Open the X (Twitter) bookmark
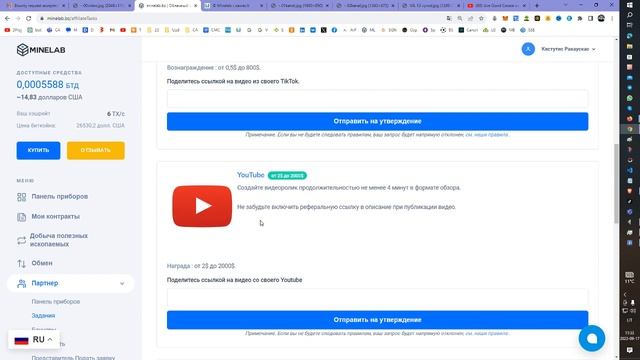The width and height of the screenshot is (640, 360). (x=324, y=30)
